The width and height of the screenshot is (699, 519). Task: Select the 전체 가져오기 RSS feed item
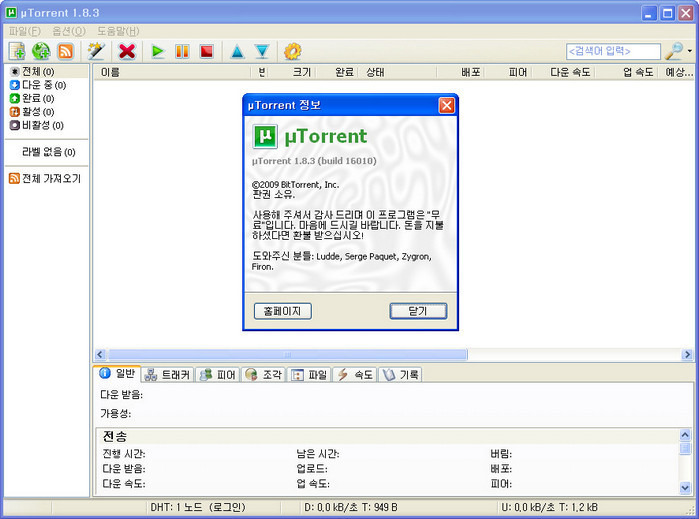[46, 179]
